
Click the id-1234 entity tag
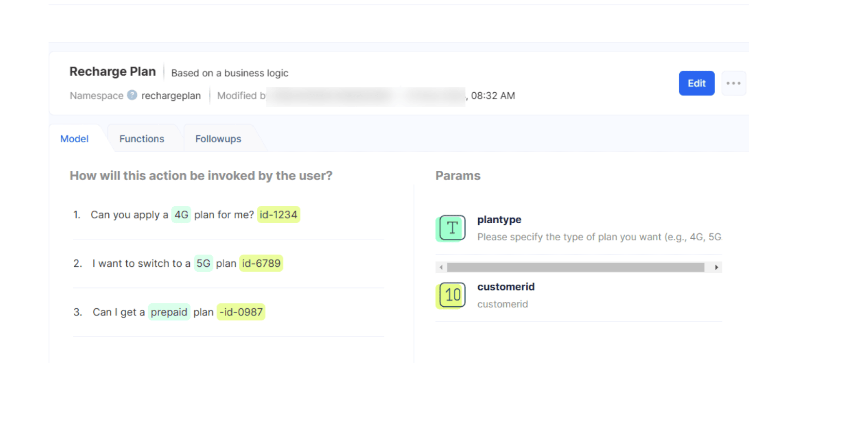coord(278,214)
